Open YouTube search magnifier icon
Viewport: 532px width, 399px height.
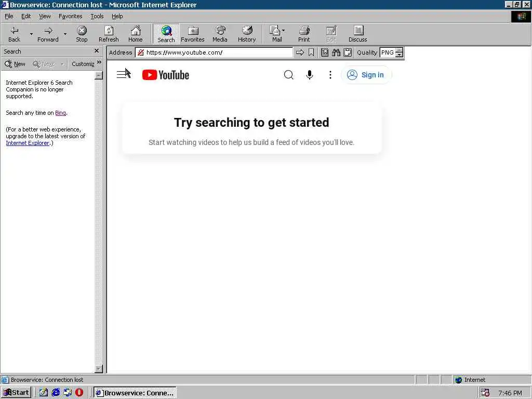click(288, 75)
